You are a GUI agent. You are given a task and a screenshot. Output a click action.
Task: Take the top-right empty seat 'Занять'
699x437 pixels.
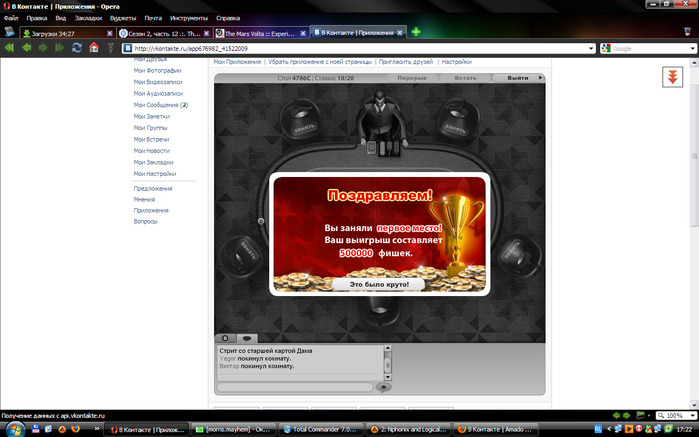tap(458, 120)
